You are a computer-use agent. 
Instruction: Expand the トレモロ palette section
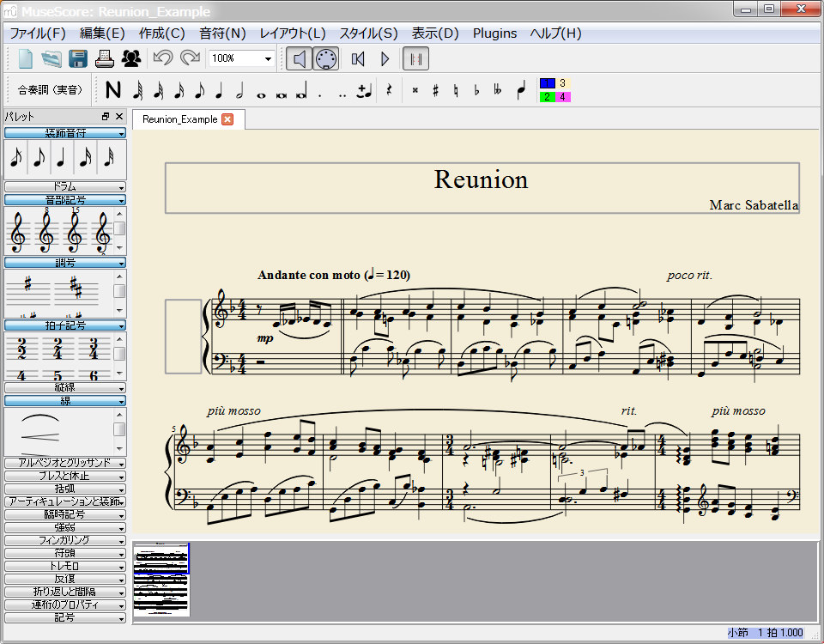point(65,566)
